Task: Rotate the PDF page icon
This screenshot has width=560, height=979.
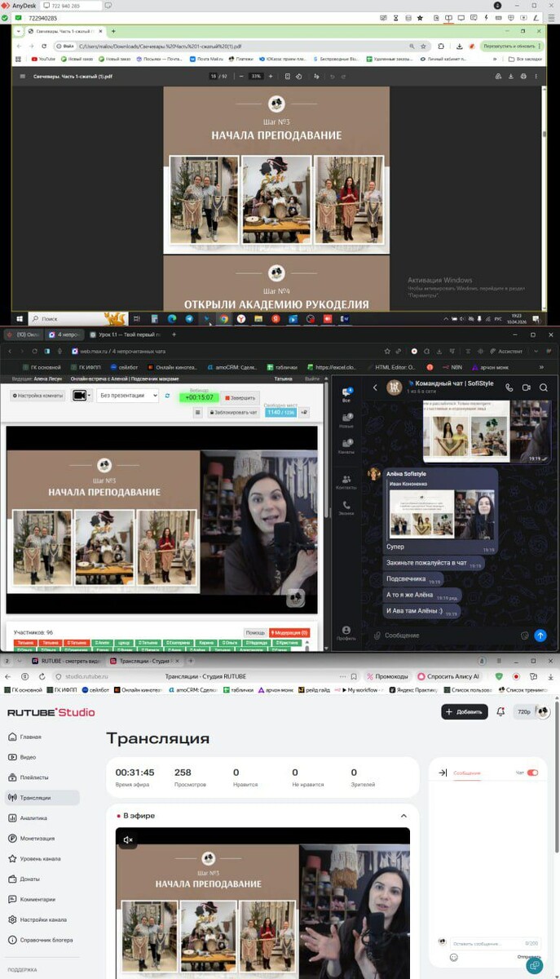Action: click(x=299, y=76)
